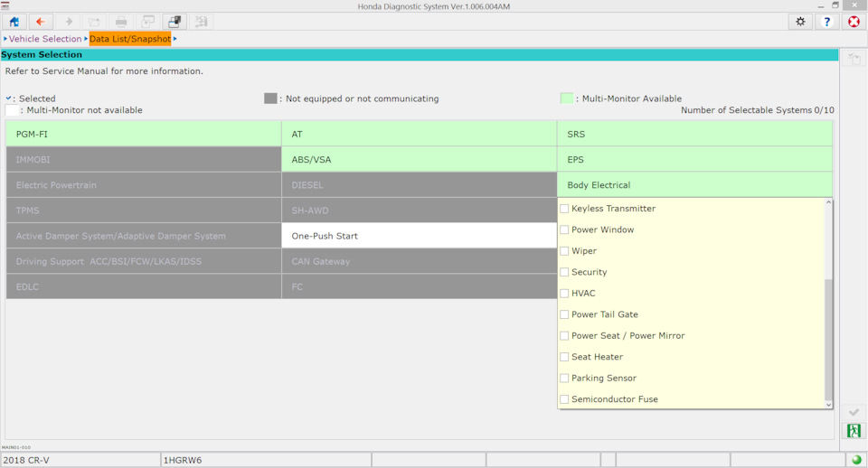This screenshot has width=868, height=468.
Task: Click the red X exit icon
Action: point(854,22)
